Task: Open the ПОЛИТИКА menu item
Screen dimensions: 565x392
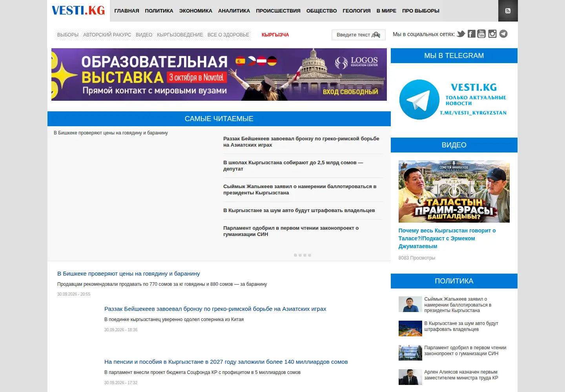Action: (x=159, y=11)
